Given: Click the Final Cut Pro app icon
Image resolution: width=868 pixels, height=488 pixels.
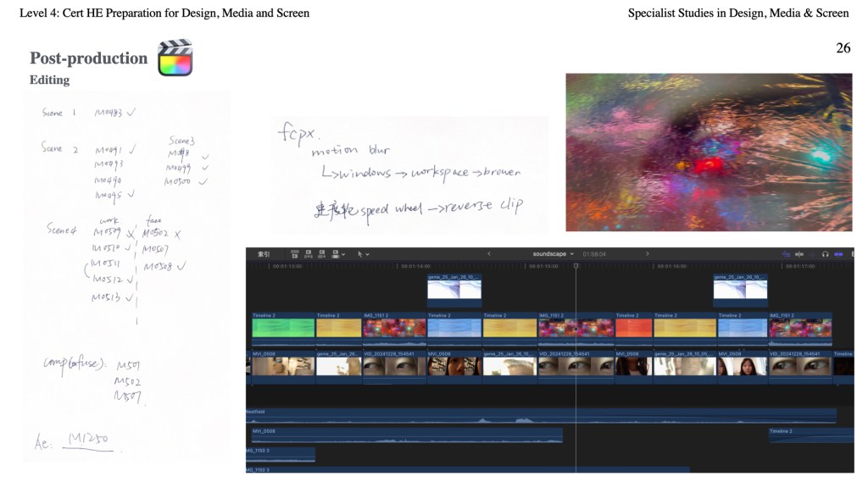Looking at the screenshot, I should [x=175, y=58].
